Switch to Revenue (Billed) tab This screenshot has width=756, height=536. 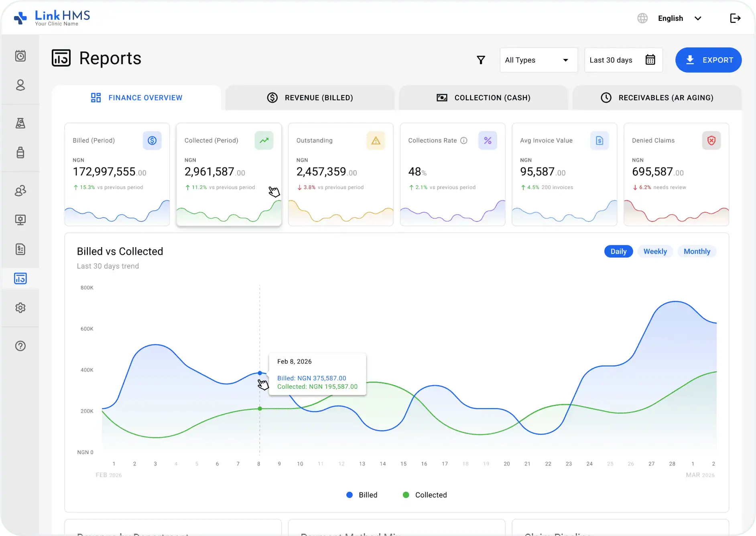(x=310, y=98)
